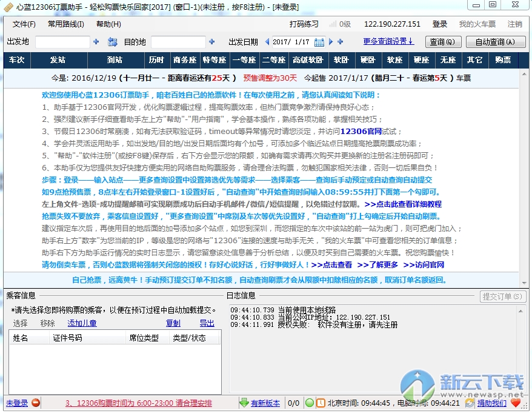Image resolution: width=532 pixels, height=413 pixels.
Task: Click the >>点击查看 link
Action: click(x=331, y=264)
